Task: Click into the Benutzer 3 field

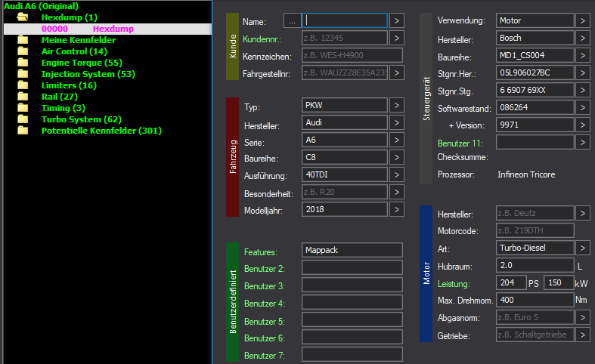Action: coord(352,285)
